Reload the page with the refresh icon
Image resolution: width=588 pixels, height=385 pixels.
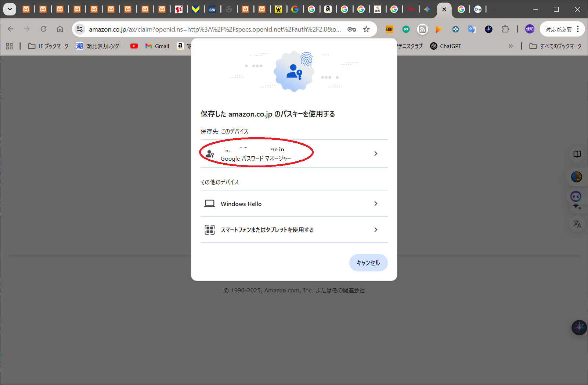tap(43, 29)
